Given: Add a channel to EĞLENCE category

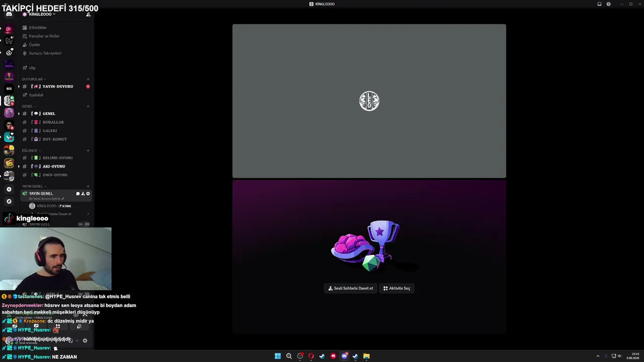Looking at the screenshot, I should coord(88,150).
